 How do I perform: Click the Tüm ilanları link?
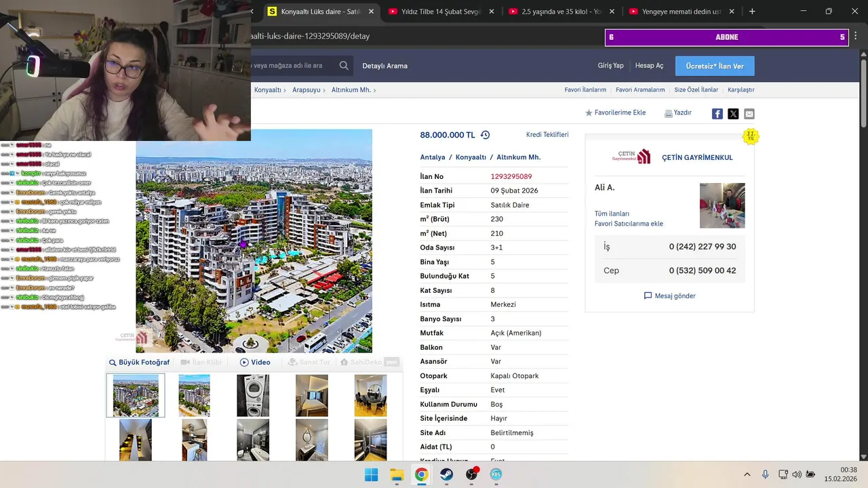click(612, 213)
